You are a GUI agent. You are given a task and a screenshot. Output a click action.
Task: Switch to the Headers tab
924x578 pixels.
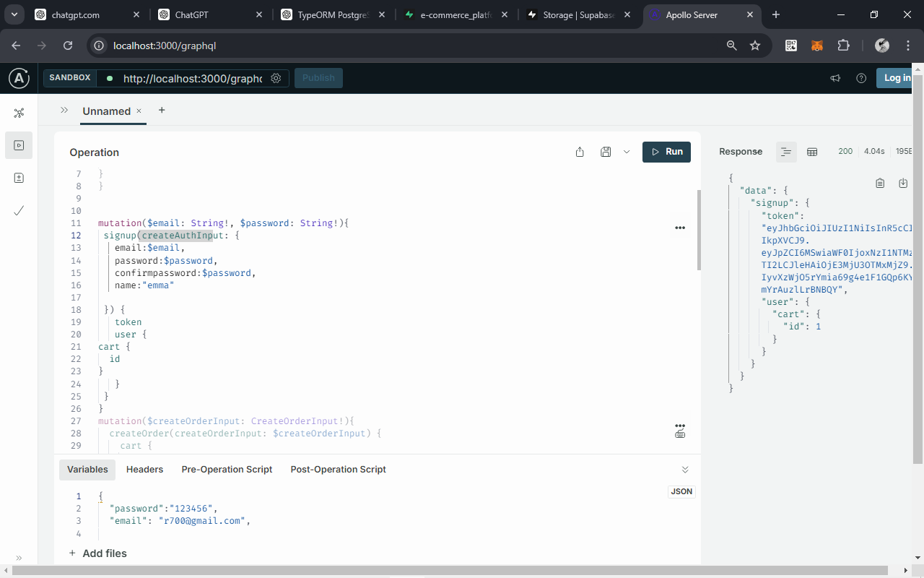point(144,469)
